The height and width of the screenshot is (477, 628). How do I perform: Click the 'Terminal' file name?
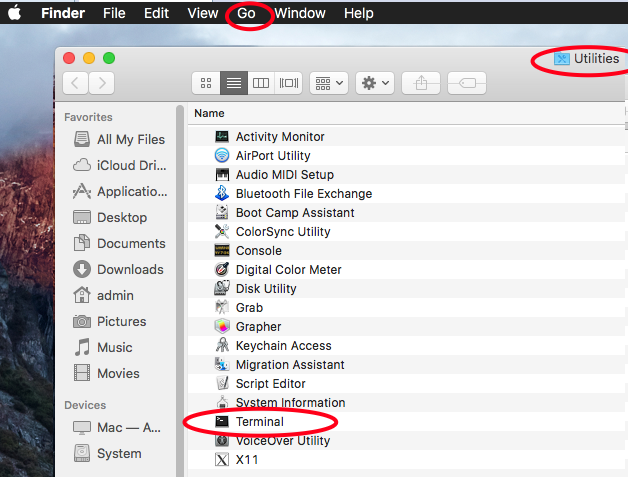260,422
